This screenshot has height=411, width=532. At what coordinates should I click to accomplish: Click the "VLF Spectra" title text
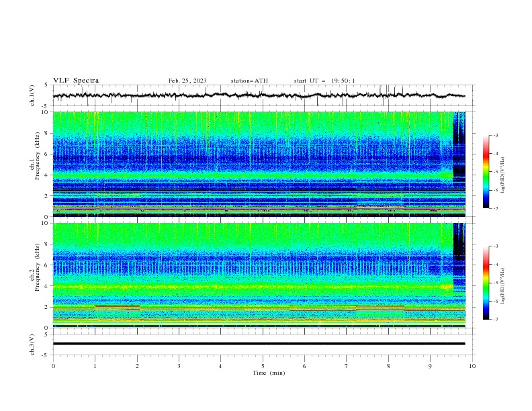coord(76,81)
